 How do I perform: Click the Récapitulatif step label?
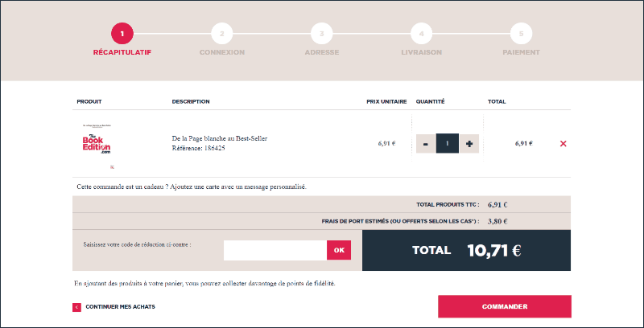pos(122,52)
